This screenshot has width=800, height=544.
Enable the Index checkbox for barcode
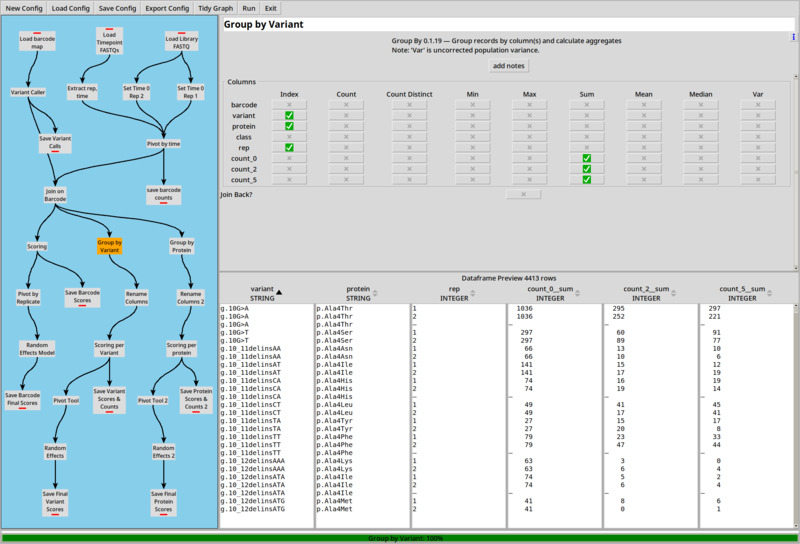coord(289,105)
